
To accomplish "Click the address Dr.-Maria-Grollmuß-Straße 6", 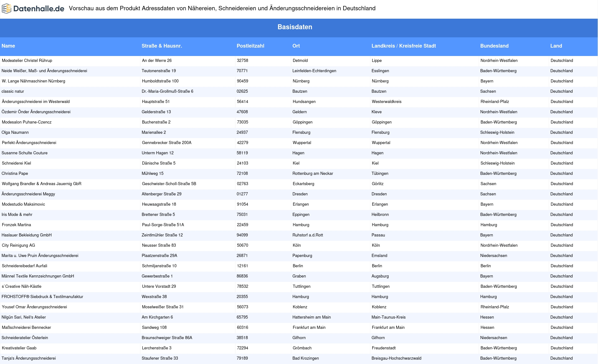I will 168,91.
